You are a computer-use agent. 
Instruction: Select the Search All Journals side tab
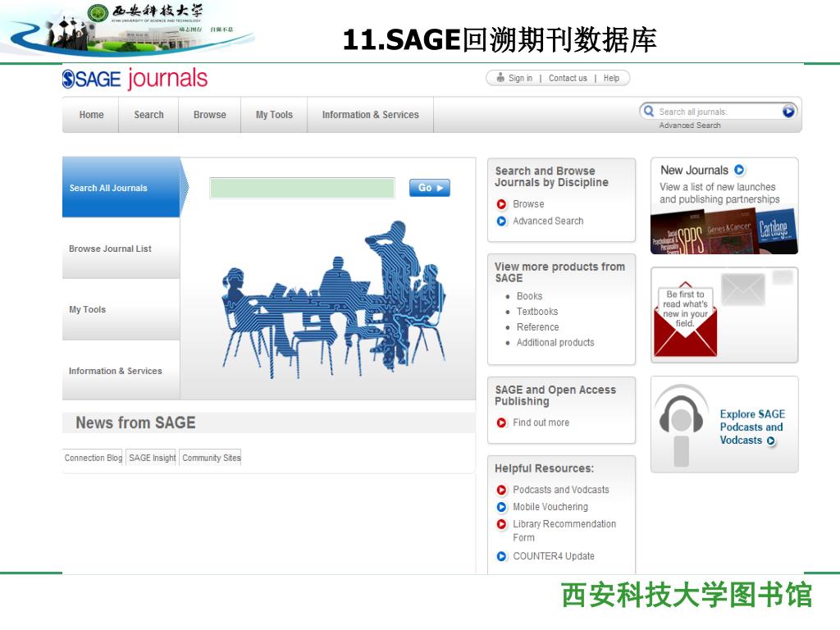pos(121,188)
